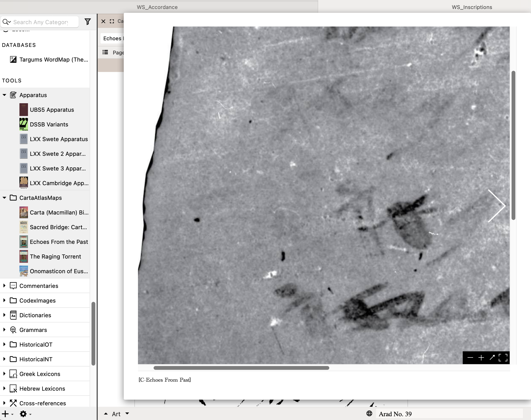
Task: Collapse the Apparatus group
Action: (5, 95)
